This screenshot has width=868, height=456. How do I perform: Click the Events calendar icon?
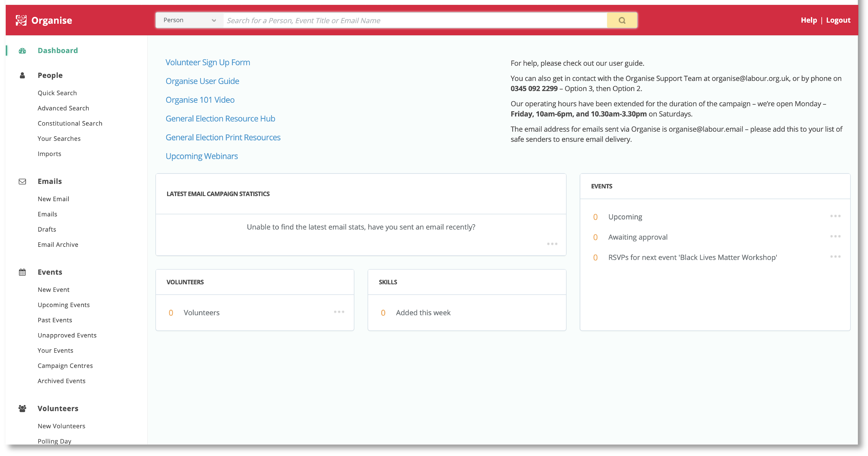pyautogui.click(x=22, y=272)
